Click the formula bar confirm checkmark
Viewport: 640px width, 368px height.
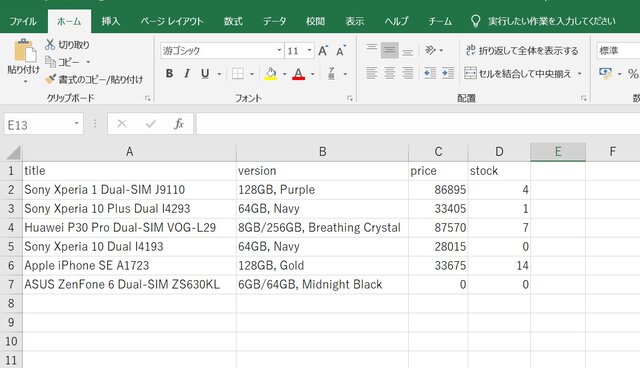pyautogui.click(x=151, y=123)
